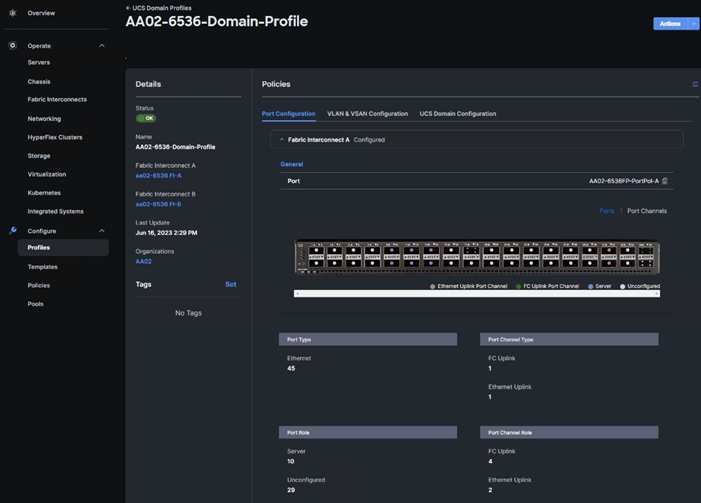Go to HyperFlex Clusters

pos(55,137)
